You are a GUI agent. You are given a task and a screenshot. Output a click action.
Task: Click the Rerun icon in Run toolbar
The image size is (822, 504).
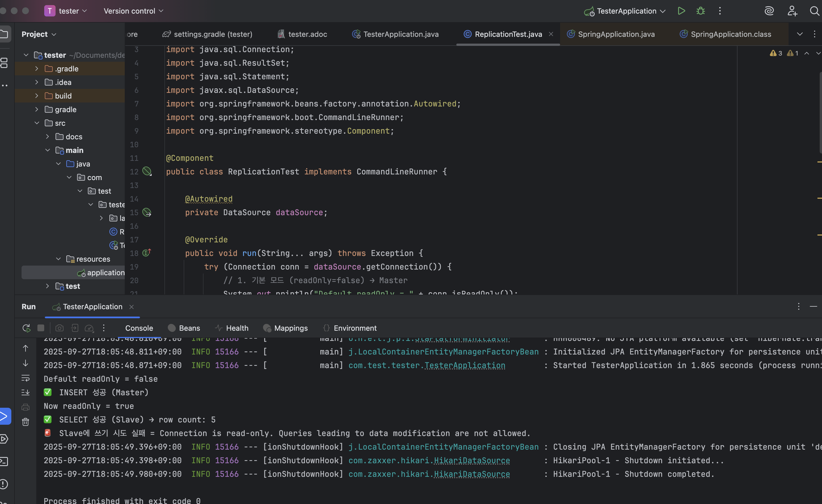(x=26, y=328)
